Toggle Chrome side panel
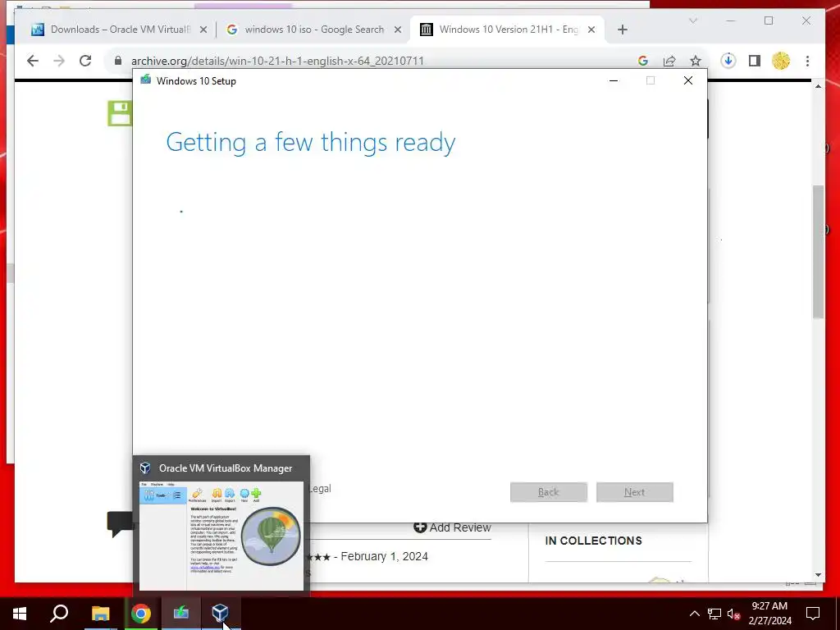 [755, 61]
